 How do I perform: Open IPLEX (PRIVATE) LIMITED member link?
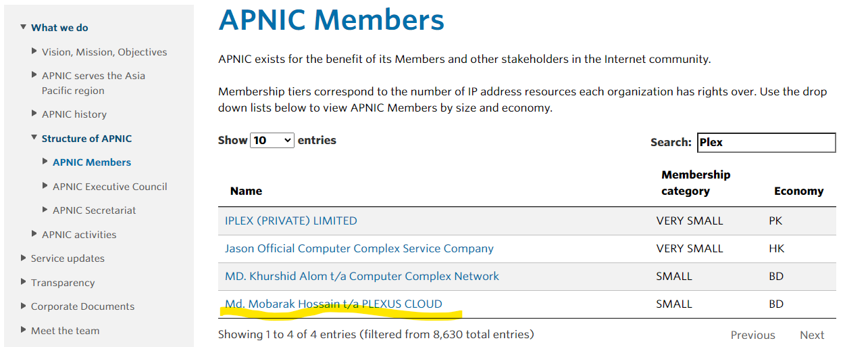click(x=290, y=221)
